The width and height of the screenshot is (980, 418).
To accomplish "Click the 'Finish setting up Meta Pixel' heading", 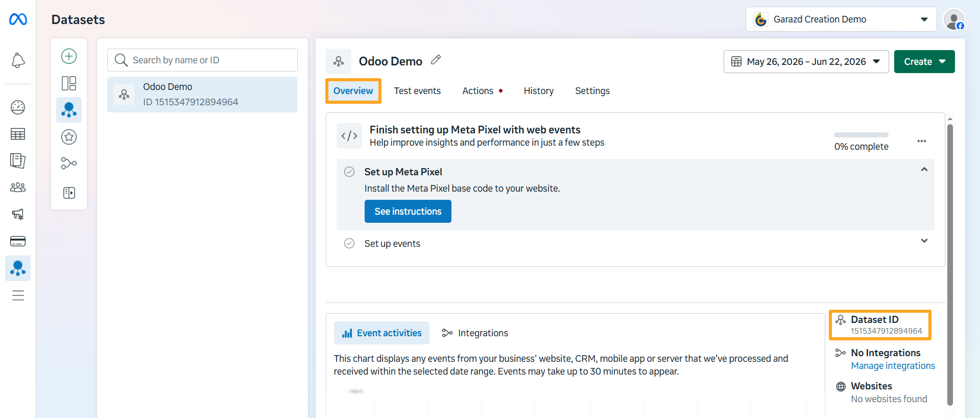I will pyautogui.click(x=475, y=130).
